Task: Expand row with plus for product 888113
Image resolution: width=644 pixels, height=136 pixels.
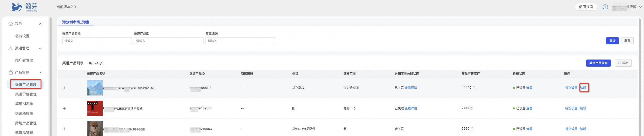Action: click(64, 88)
